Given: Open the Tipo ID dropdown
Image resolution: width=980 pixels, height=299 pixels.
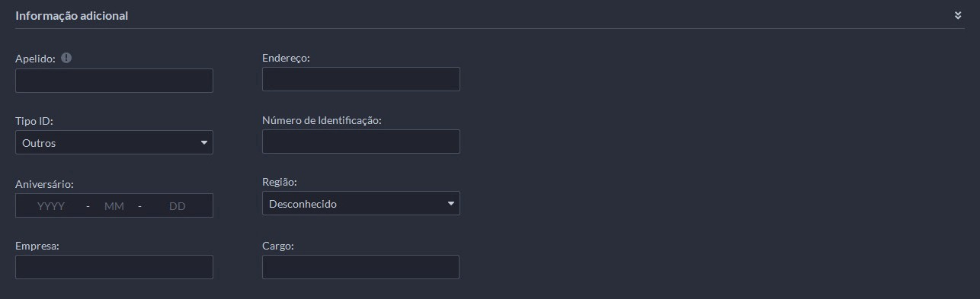Looking at the screenshot, I should click(x=114, y=142).
